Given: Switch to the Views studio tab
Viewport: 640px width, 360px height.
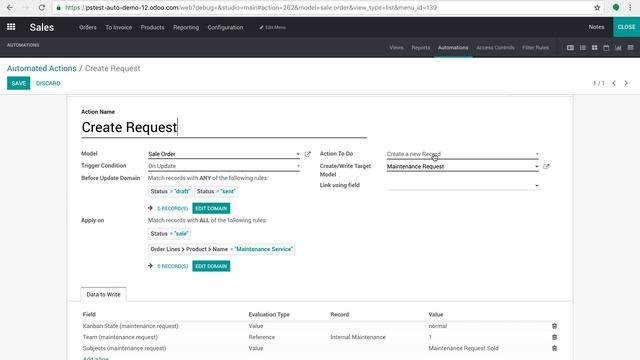Looking at the screenshot, I should point(396,48).
